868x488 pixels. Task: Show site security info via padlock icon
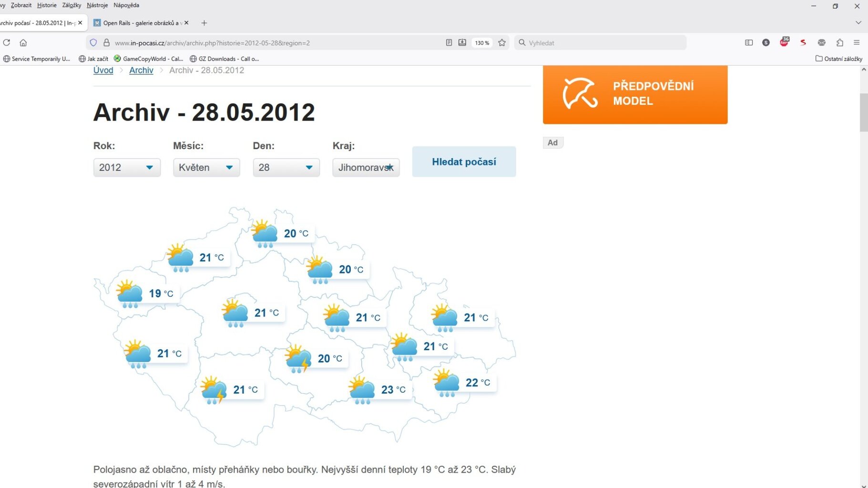coord(106,42)
